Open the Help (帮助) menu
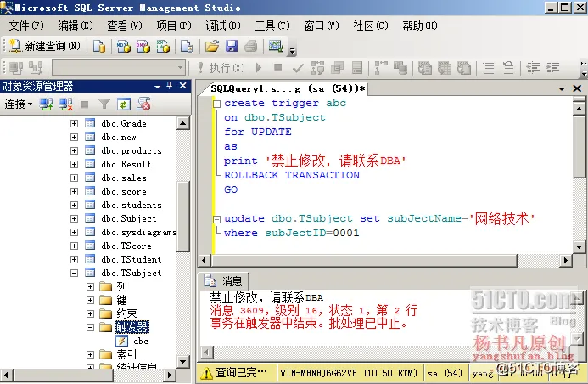Viewport: 588px width, 384px height. click(420, 25)
